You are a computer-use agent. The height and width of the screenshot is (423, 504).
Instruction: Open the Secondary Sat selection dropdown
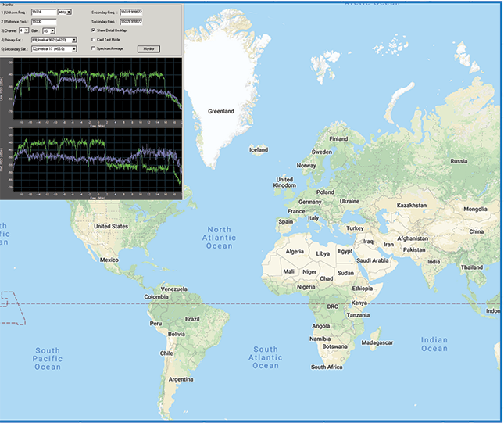pos(53,48)
